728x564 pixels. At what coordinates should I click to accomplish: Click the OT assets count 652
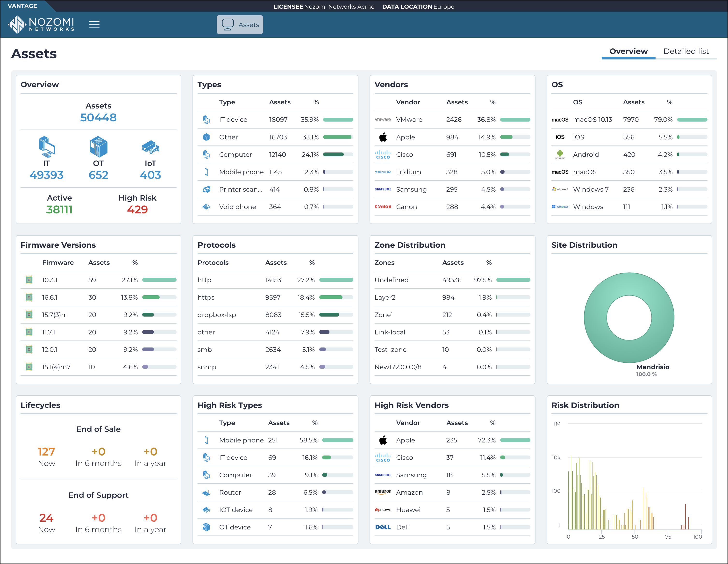(x=98, y=175)
